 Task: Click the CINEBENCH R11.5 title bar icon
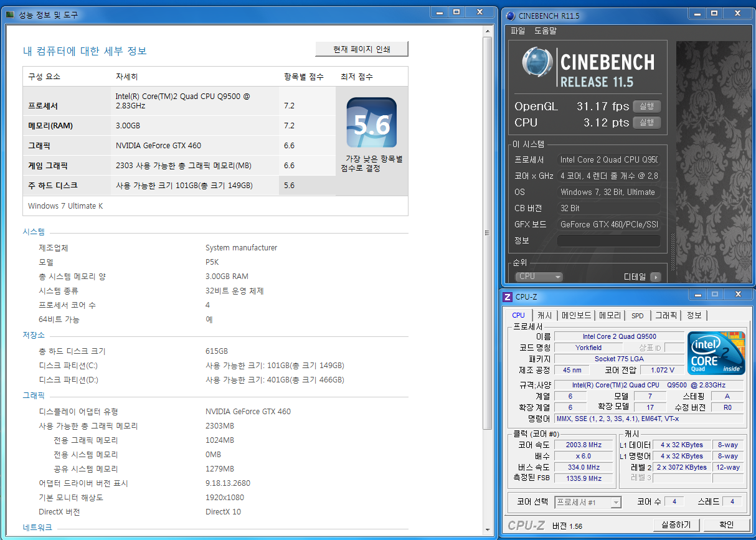[511, 16]
